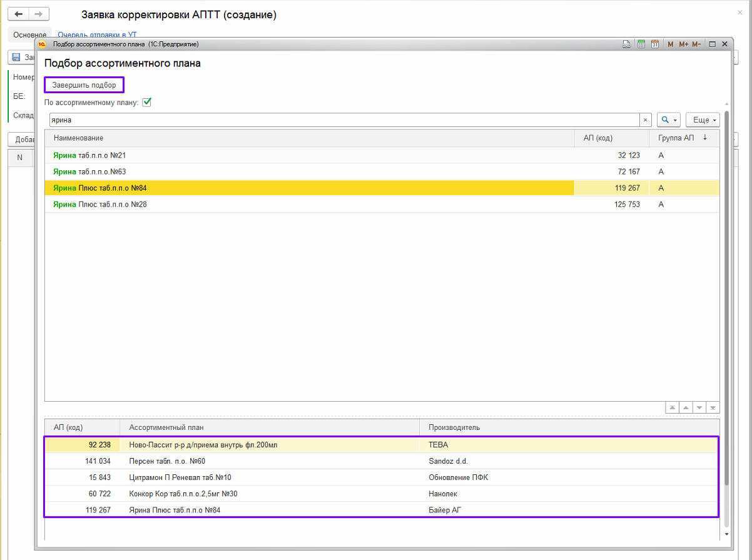This screenshot has width=752, height=560.
Task: Switch to the 'Основное' tab
Action: 30,35
